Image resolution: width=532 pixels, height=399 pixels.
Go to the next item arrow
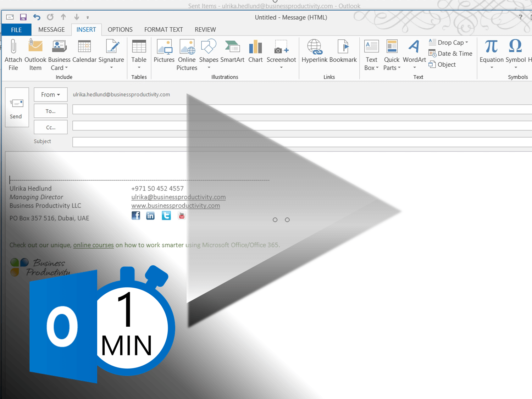pos(76,17)
